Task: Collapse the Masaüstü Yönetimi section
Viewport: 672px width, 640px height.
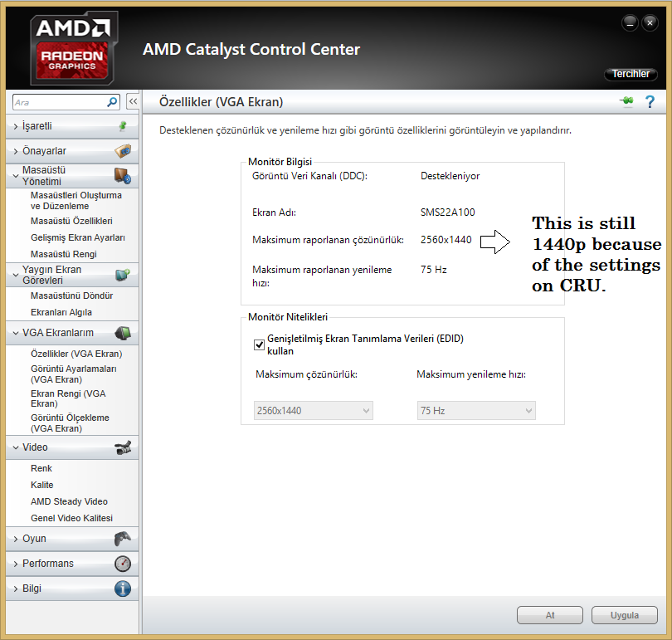Action: (16, 176)
